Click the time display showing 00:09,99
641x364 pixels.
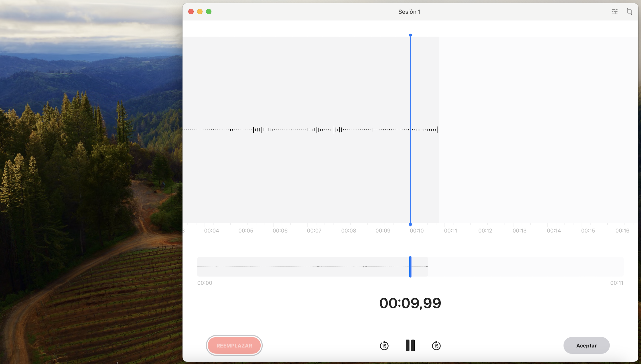coord(410,303)
